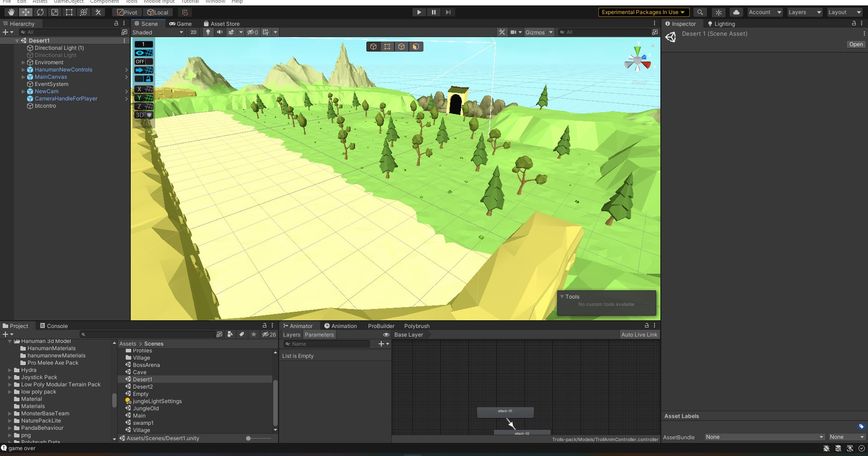Screen dimensions: 868x456
Task: Open the Layers dropdown in top bar
Action: click(x=805, y=12)
